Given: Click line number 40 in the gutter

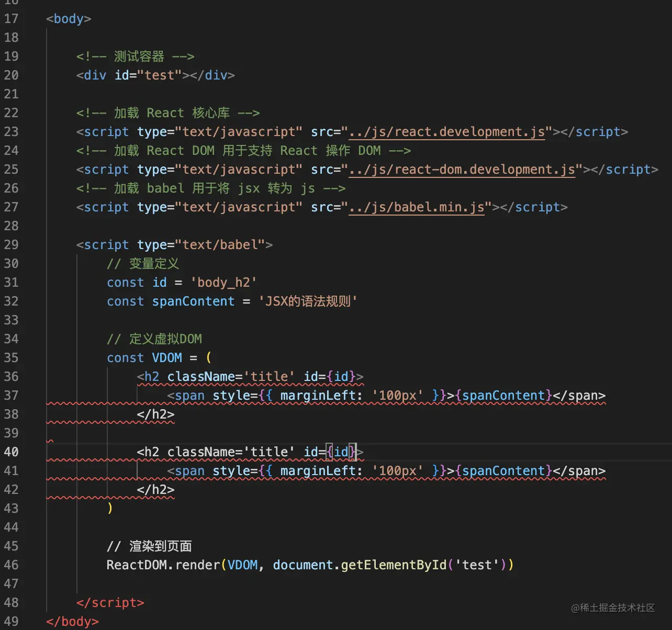Looking at the screenshot, I should pos(11,452).
